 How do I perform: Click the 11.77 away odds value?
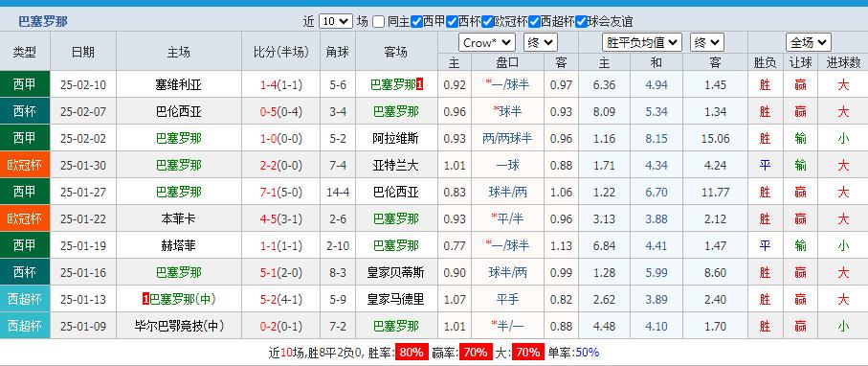[x=715, y=192]
